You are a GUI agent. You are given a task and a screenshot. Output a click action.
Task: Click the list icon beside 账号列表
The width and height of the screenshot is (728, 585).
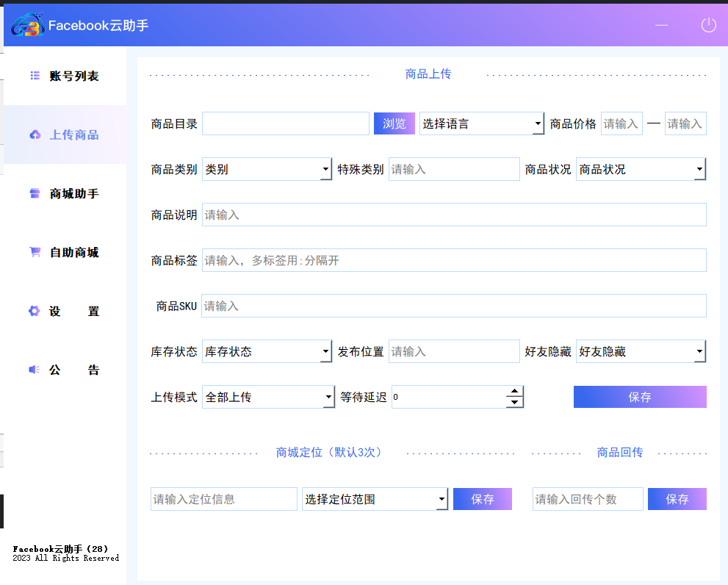(x=35, y=76)
